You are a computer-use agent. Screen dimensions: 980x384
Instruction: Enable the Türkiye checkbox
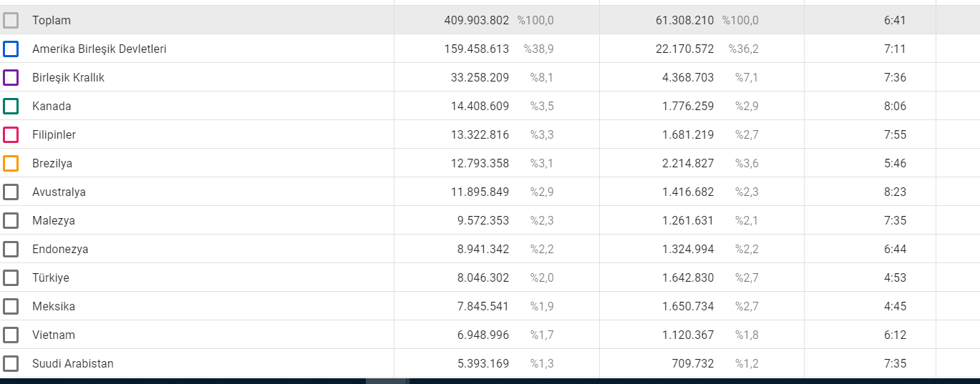tap(11, 277)
